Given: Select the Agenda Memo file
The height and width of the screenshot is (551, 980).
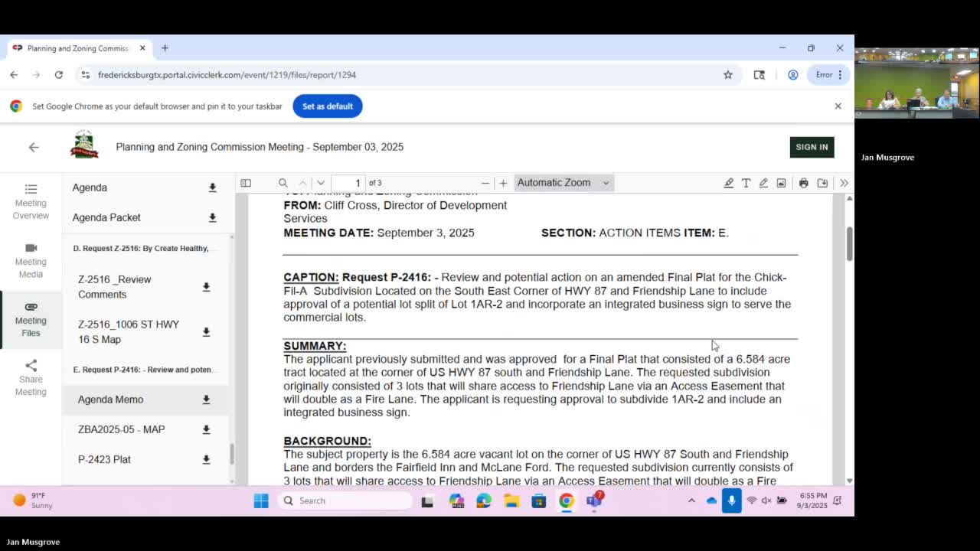Looking at the screenshot, I should (x=110, y=399).
